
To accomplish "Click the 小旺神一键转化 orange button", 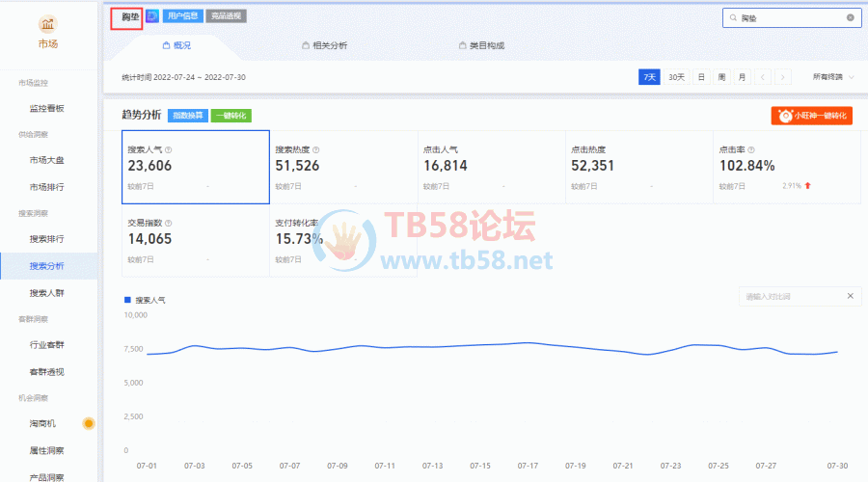I will coord(811,116).
